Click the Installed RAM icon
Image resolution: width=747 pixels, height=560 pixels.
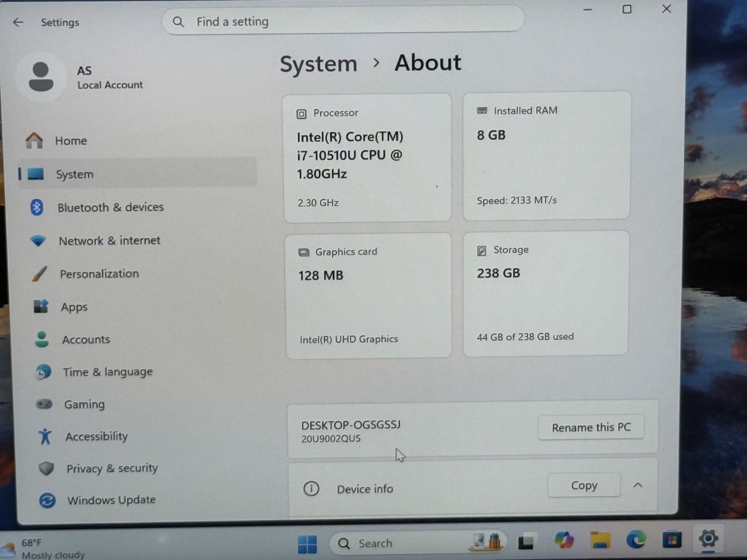pos(482,111)
